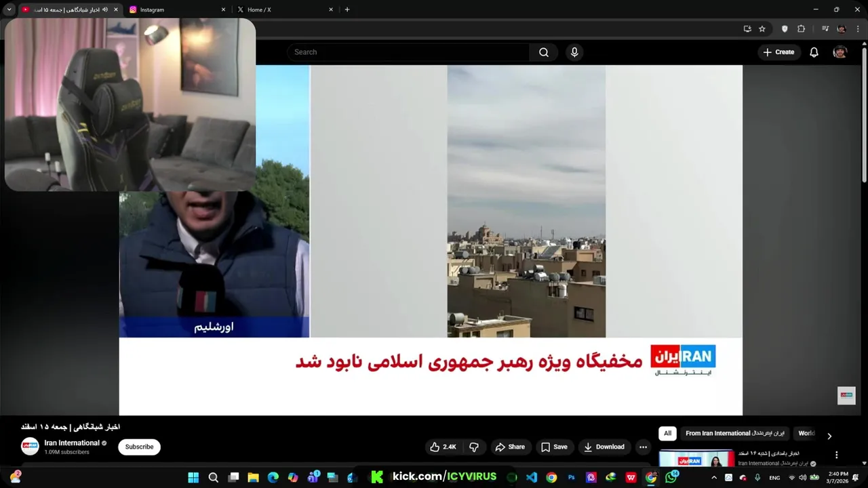Switch to the Home / X tab
The width and height of the screenshot is (868, 488).
[285, 9]
